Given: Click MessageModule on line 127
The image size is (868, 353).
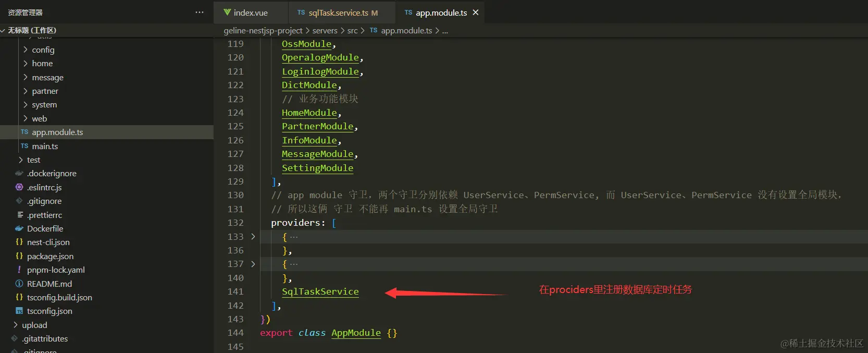Looking at the screenshot, I should [x=318, y=154].
